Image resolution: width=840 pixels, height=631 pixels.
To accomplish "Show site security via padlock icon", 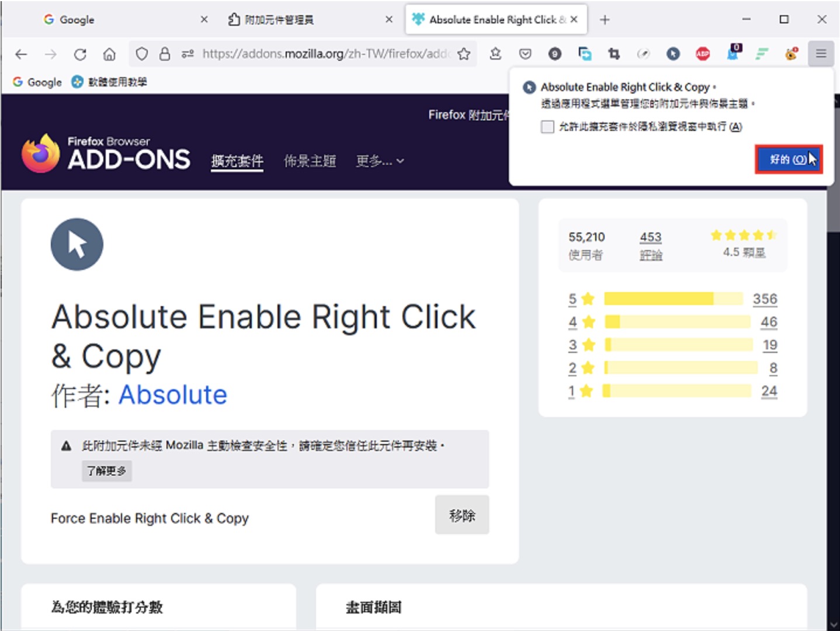I will pyautogui.click(x=165, y=54).
